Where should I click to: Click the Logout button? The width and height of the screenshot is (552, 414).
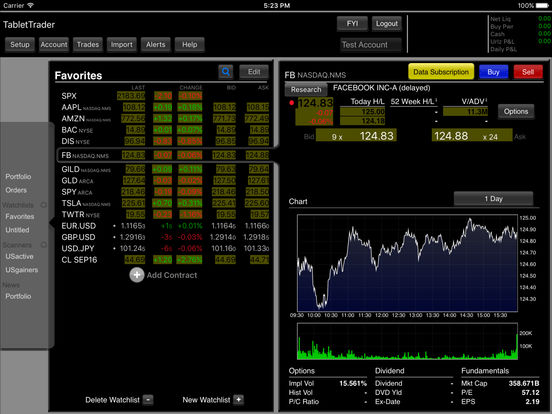pyautogui.click(x=387, y=24)
